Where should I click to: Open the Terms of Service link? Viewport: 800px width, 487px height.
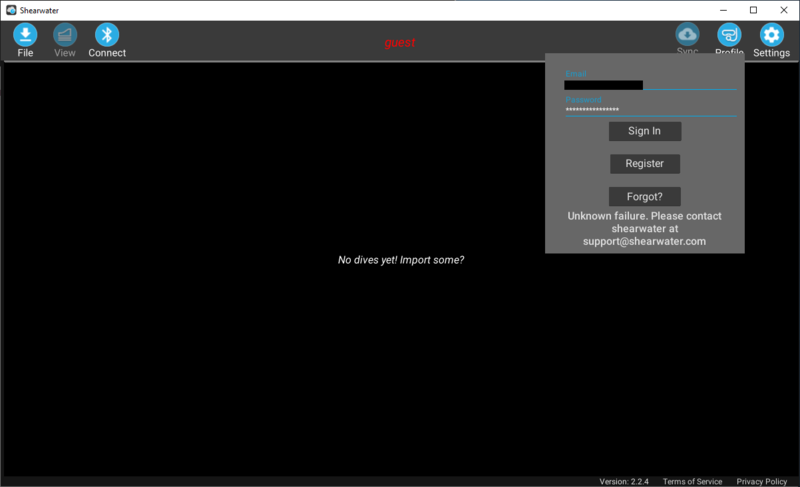pos(692,481)
